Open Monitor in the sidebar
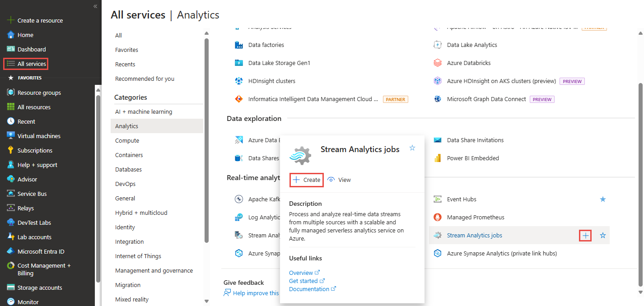The width and height of the screenshot is (644, 306). (x=28, y=302)
